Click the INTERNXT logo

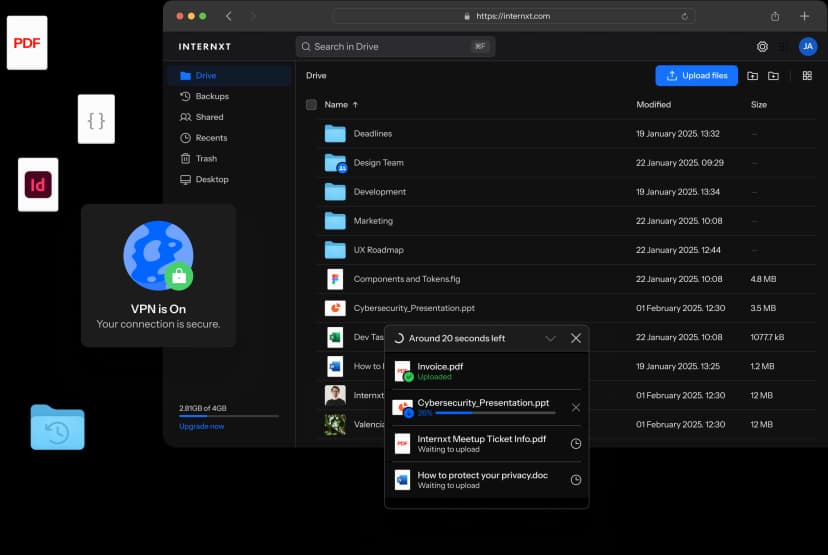click(x=205, y=46)
